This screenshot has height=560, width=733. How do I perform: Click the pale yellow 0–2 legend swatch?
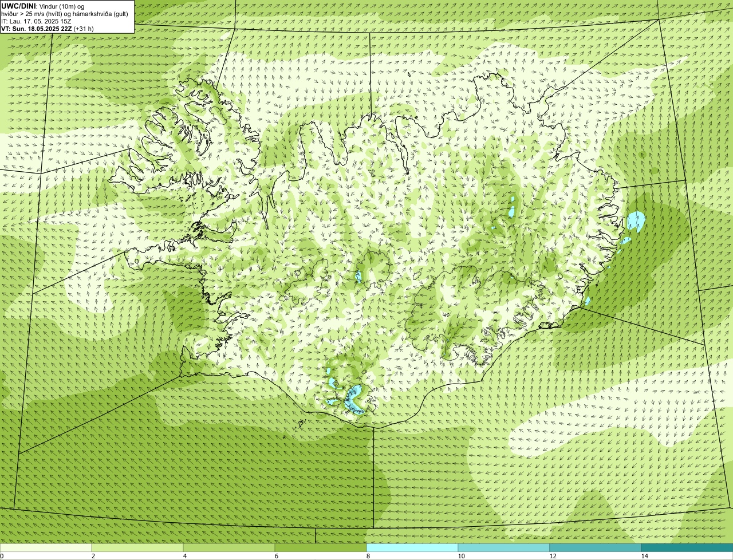pyautogui.click(x=46, y=547)
